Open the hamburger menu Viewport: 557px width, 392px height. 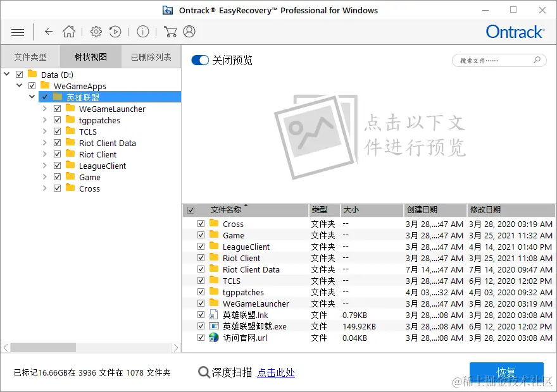click(18, 32)
